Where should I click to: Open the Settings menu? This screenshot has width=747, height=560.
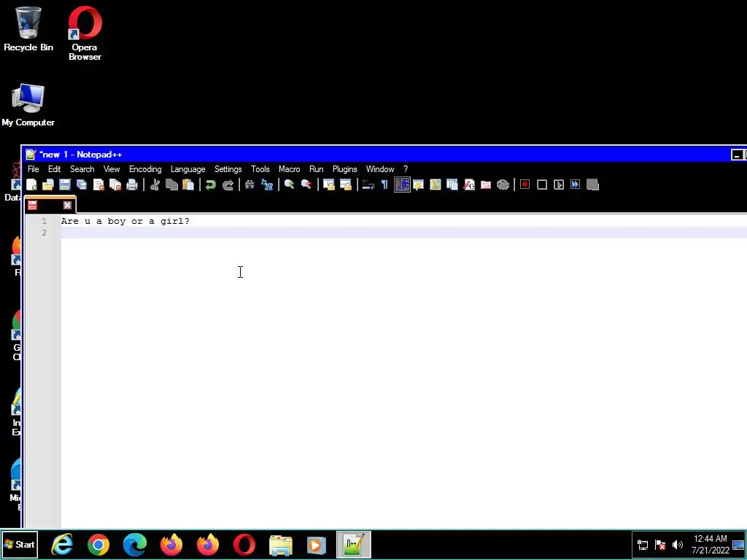coord(228,169)
